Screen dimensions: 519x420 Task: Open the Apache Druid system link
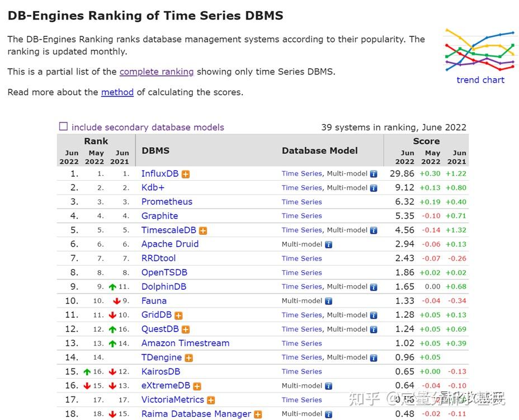(x=170, y=244)
